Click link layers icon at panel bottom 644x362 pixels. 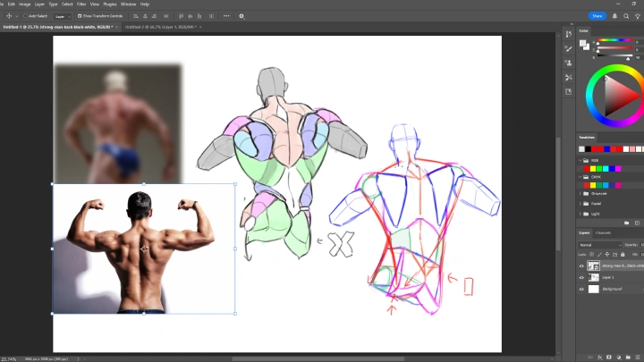[x=590, y=358]
